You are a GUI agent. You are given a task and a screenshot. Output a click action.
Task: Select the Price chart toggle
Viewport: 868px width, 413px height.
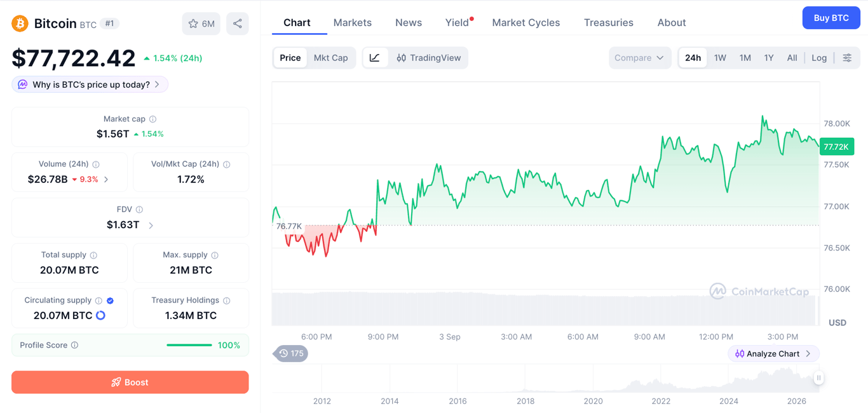[290, 58]
